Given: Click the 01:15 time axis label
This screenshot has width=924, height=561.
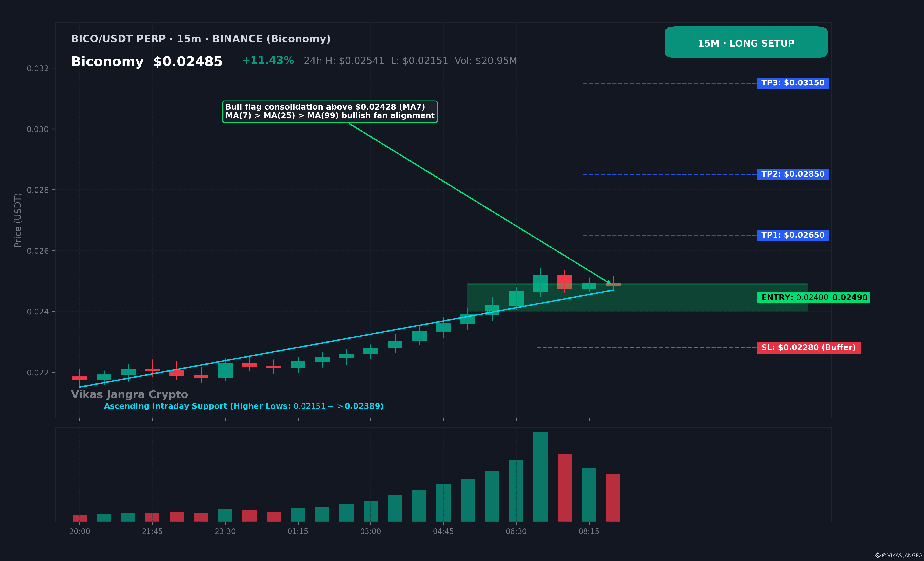Looking at the screenshot, I should [x=298, y=531].
